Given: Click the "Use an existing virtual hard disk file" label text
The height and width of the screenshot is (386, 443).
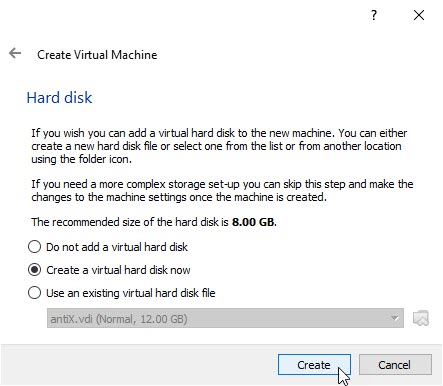Looking at the screenshot, I should [131, 293].
